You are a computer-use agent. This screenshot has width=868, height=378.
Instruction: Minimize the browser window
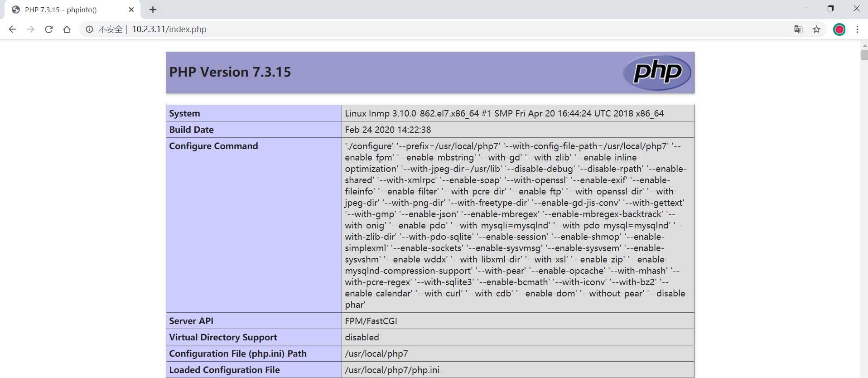(805, 9)
